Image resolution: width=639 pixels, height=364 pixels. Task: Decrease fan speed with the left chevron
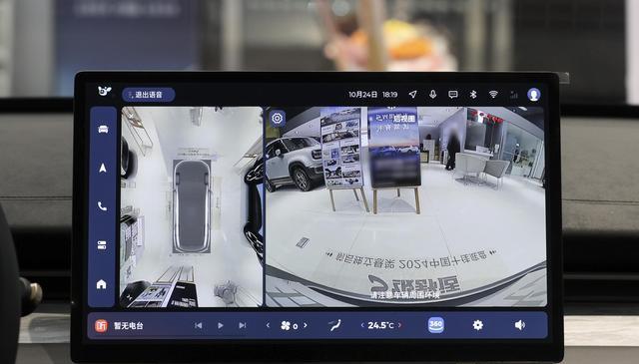(x=268, y=325)
